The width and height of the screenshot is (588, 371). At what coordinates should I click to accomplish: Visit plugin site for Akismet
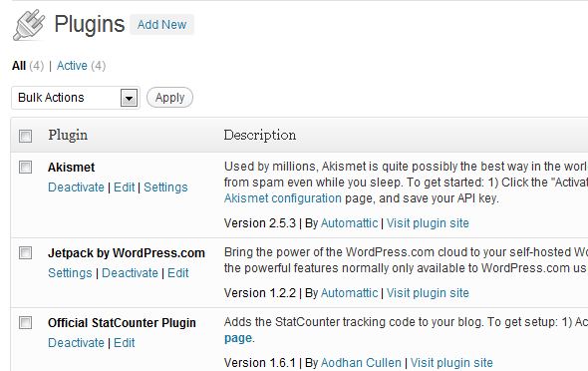(x=428, y=223)
